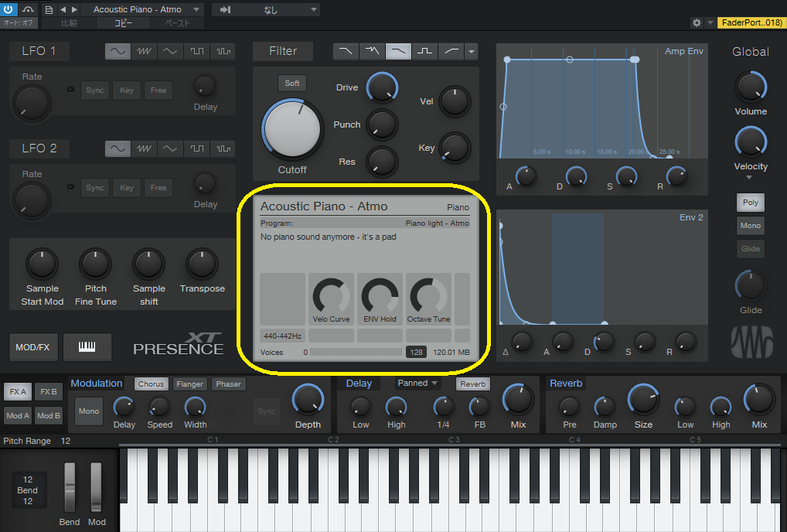The image size is (787, 532).
Task: Click the Mod wheel strip
Action: pos(95,488)
